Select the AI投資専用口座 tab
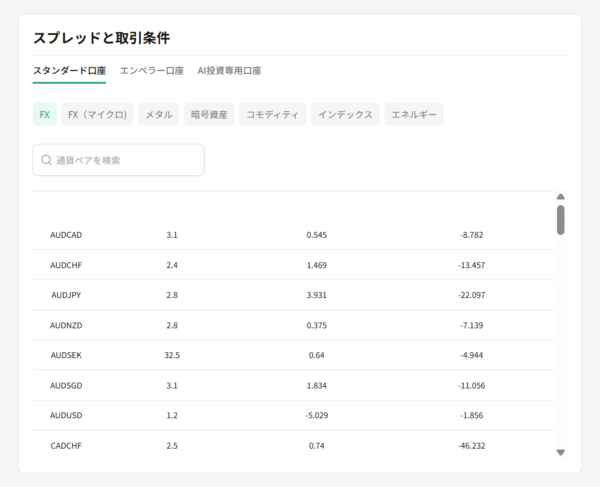The height and width of the screenshot is (487, 600). tap(229, 71)
